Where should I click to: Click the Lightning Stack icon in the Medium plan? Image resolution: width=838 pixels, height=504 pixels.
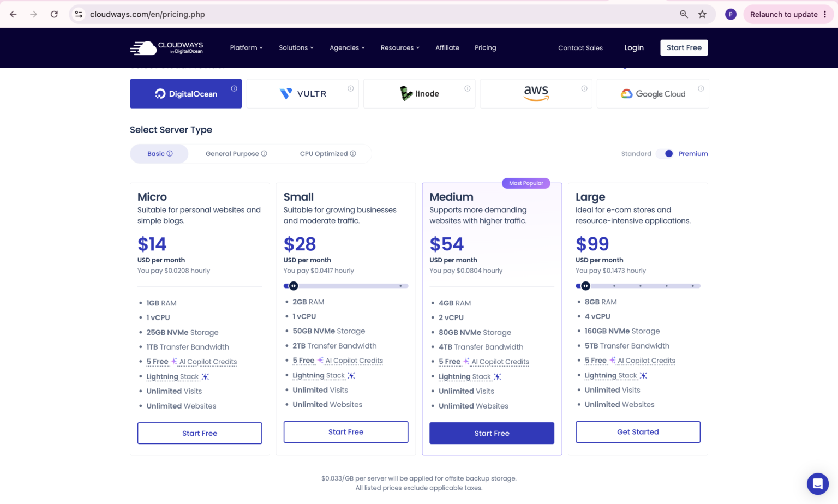498,376
